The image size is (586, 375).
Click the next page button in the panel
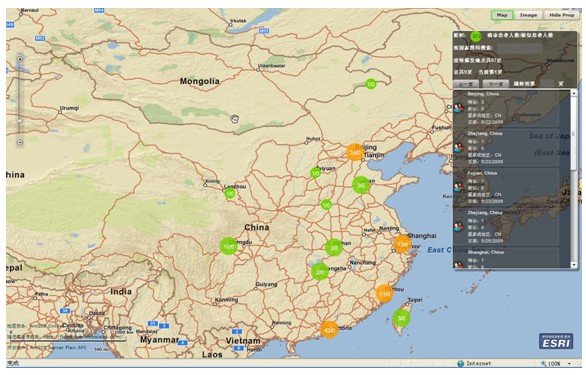point(496,84)
